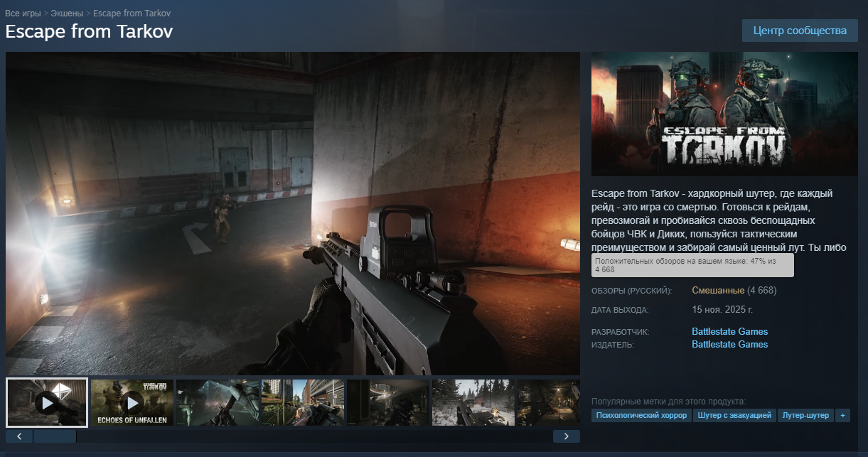Select the Шутер с эвакуацией tag
Viewport: 868px width, 457px height.
tap(734, 415)
